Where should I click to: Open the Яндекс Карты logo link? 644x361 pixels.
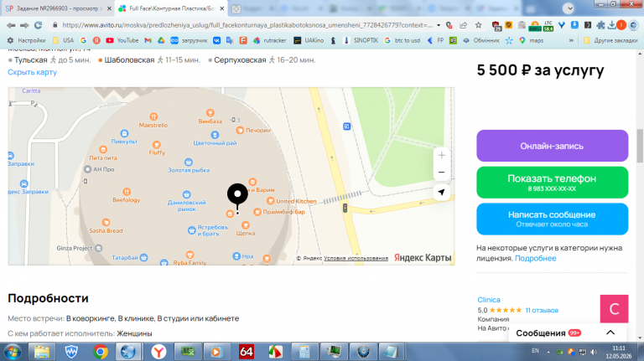click(x=423, y=258)
